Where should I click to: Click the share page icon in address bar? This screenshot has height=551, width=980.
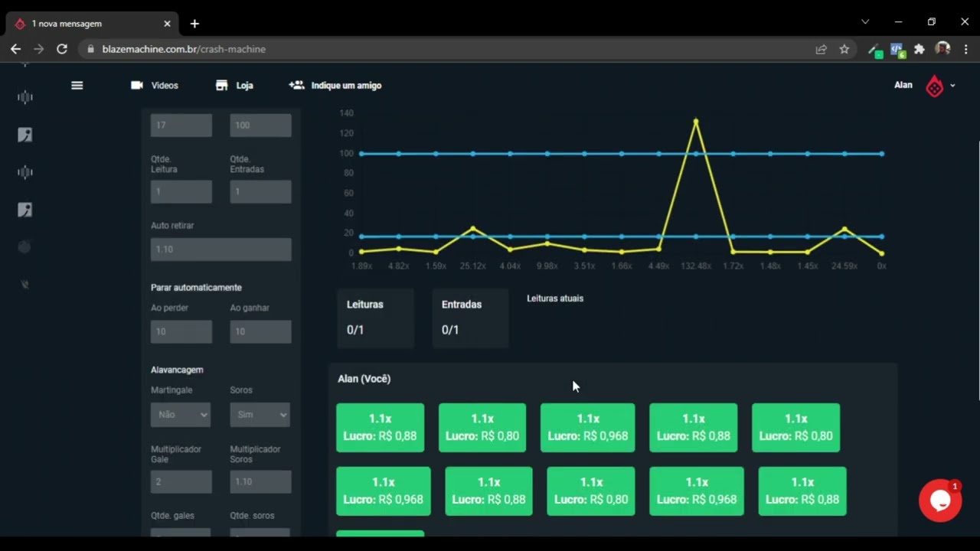[821, 49]
